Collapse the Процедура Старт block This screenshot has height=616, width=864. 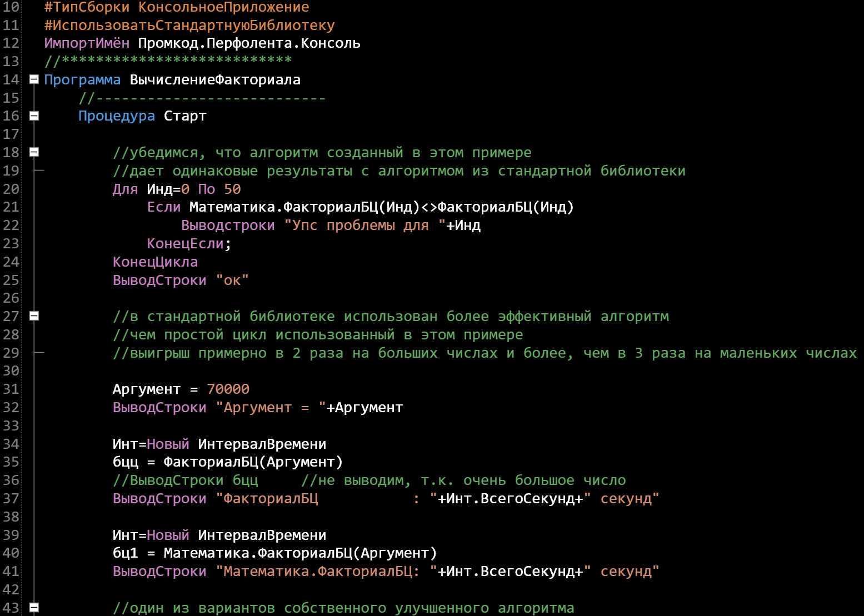pos(33,116)
